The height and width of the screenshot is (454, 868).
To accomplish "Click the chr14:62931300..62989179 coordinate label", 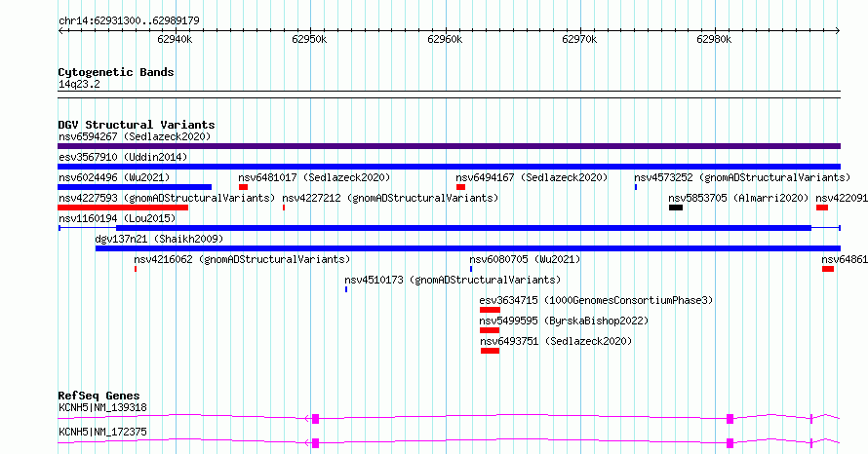I will tap(129, 20).
